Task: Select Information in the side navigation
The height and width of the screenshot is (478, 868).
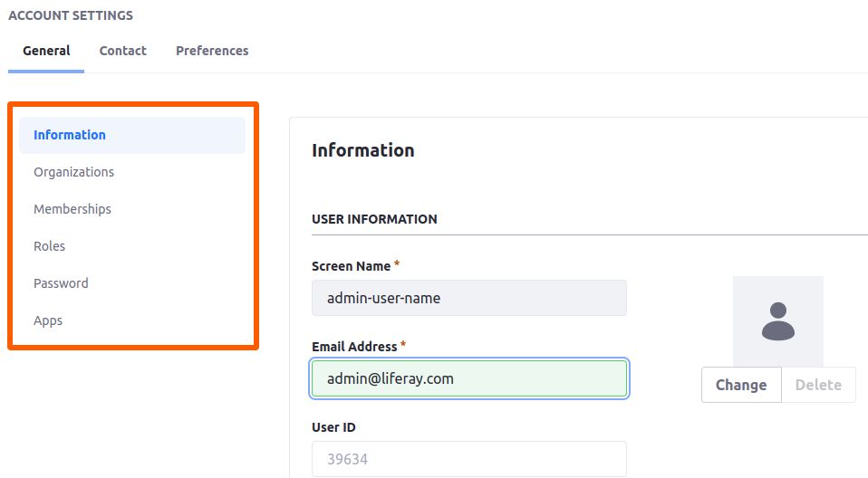Action: [x=132, y=135]
